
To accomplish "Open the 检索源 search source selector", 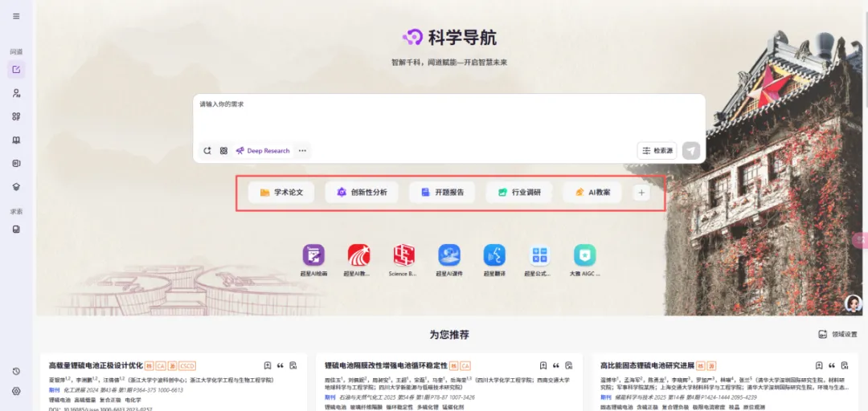I will pos(657,150).
